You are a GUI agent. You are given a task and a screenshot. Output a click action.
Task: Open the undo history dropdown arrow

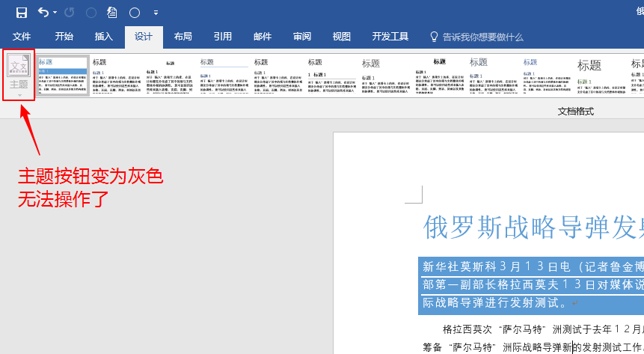coord(55,13)
